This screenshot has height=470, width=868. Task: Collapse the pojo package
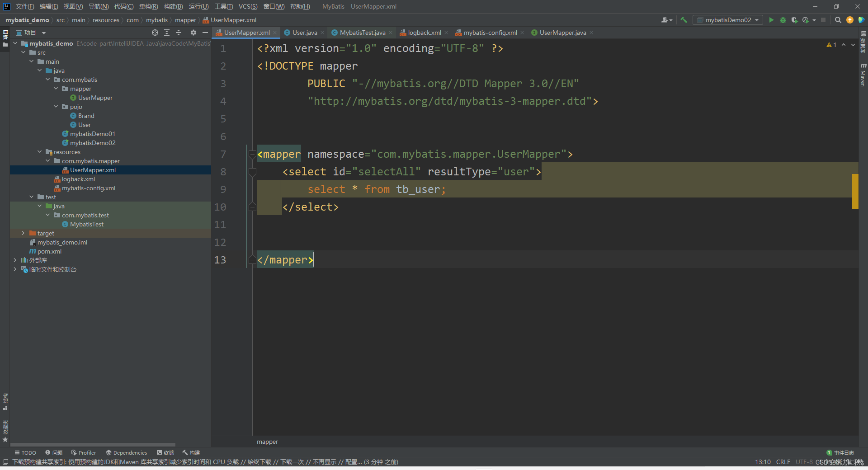(x=56, y=107)
